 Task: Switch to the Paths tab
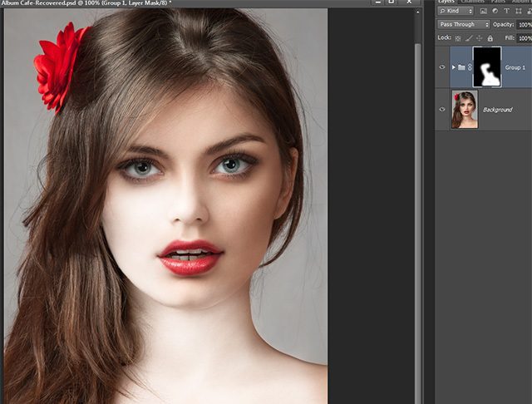click(x=498, y=2)
